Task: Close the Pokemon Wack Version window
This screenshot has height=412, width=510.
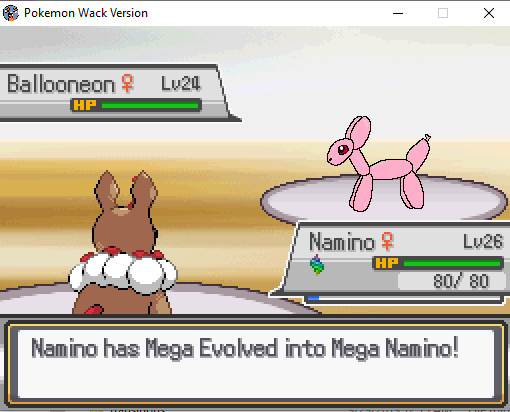Action: pos(489,13)
